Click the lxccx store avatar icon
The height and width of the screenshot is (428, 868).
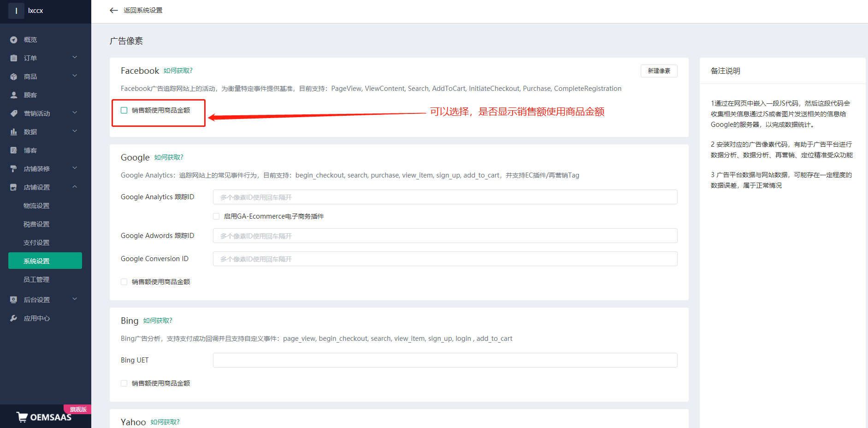pyautogui.click(x=16, y=11)
